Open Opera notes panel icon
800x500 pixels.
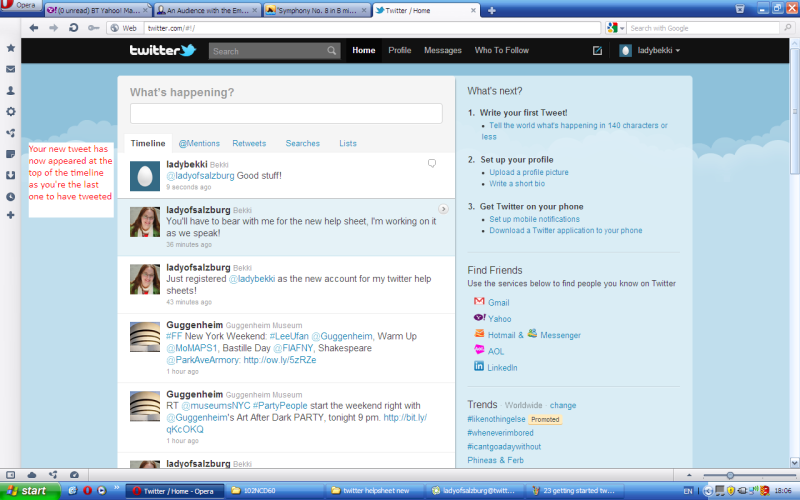coord(10,154)
